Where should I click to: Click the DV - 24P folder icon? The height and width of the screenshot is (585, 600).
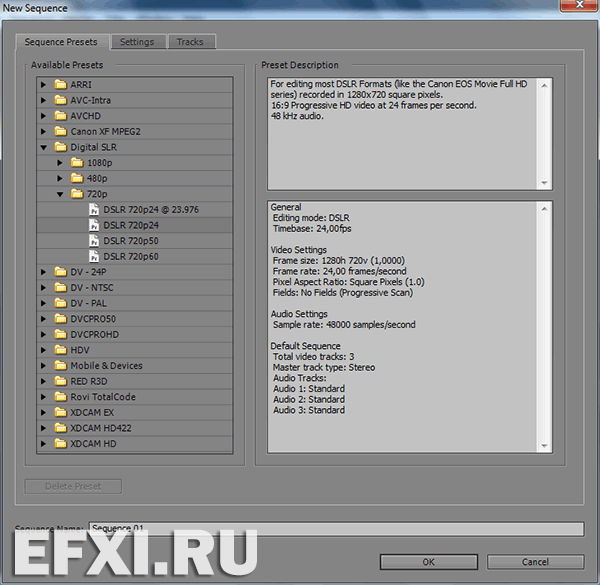pos(60,272)
